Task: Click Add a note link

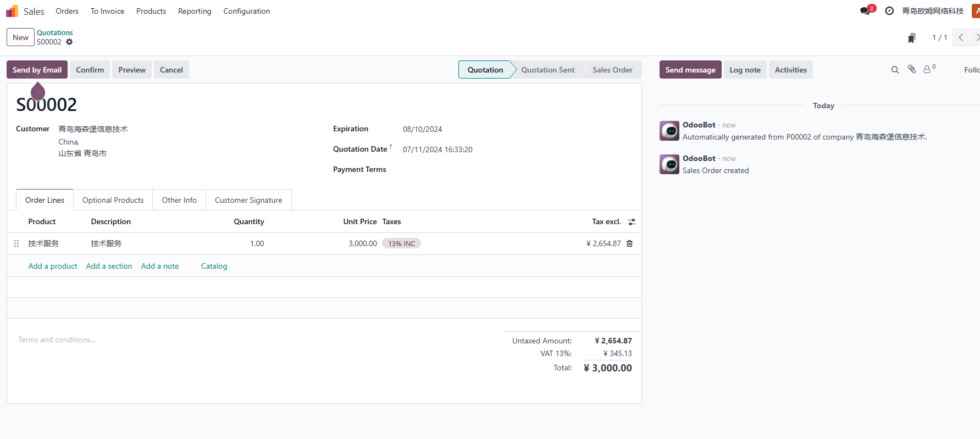Action: pyautogui.click(x=160, y=266)
